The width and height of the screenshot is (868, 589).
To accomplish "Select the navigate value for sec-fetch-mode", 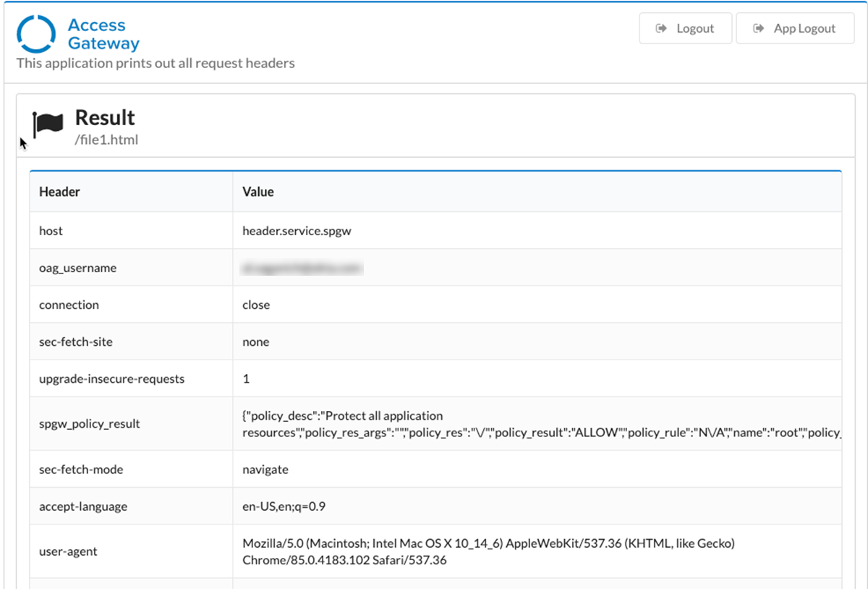I will click(265, 470).
